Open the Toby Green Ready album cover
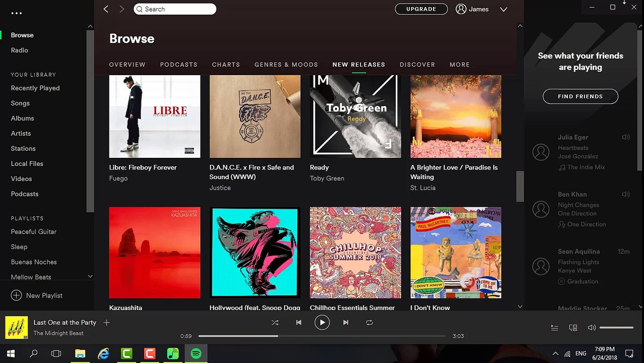This screenshot has width=644, height=363. 355,116
